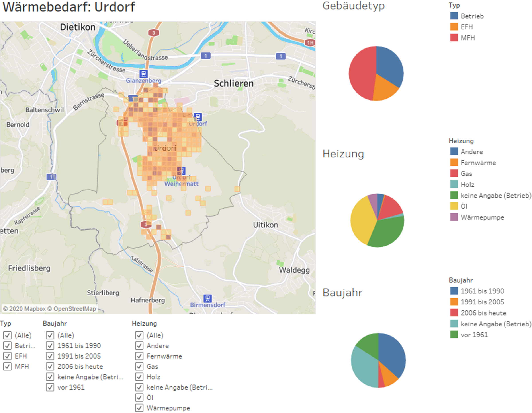Select the 2006 bis heute legend swatch
Image resolution: width=532 pixels, height=413 pixels.
454,313
